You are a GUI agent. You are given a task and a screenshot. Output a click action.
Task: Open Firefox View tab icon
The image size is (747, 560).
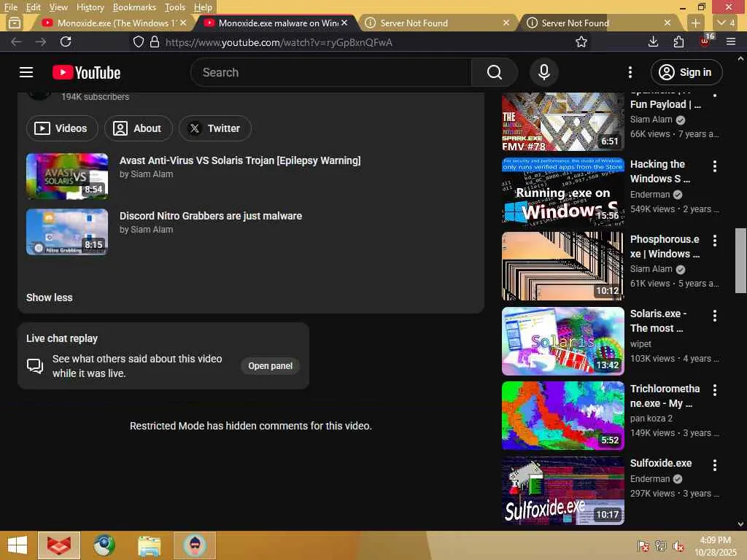(15, 23)
